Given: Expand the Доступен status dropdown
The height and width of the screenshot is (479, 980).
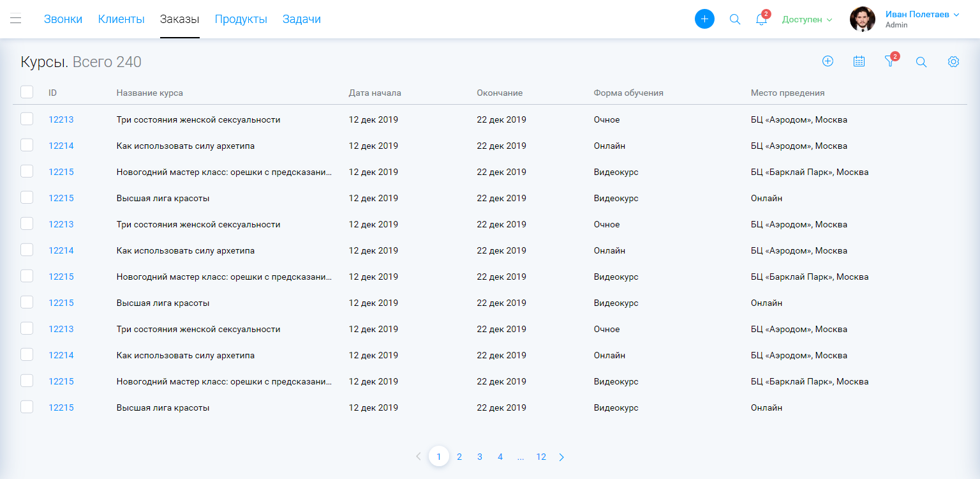Looking at the screenshot, I should [x=807, y=20].
